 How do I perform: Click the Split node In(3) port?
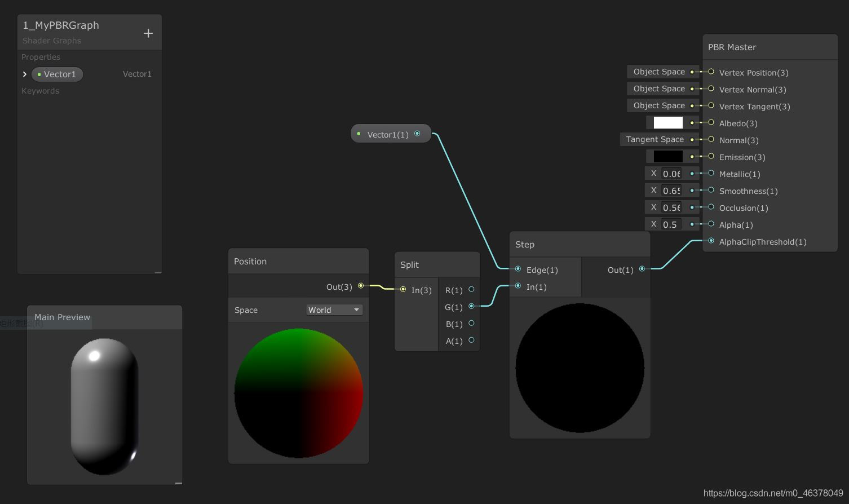[x=403, y=289]
